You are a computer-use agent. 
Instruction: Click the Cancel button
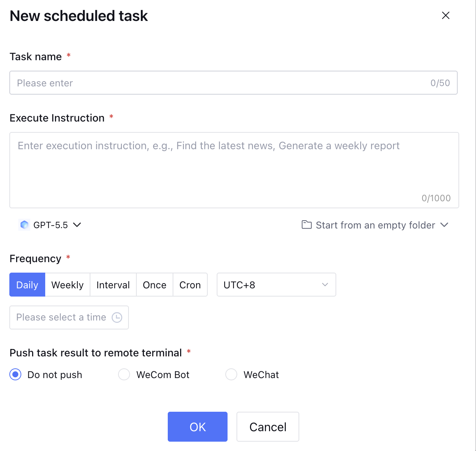pyautogui.click(x=268, y=427)
